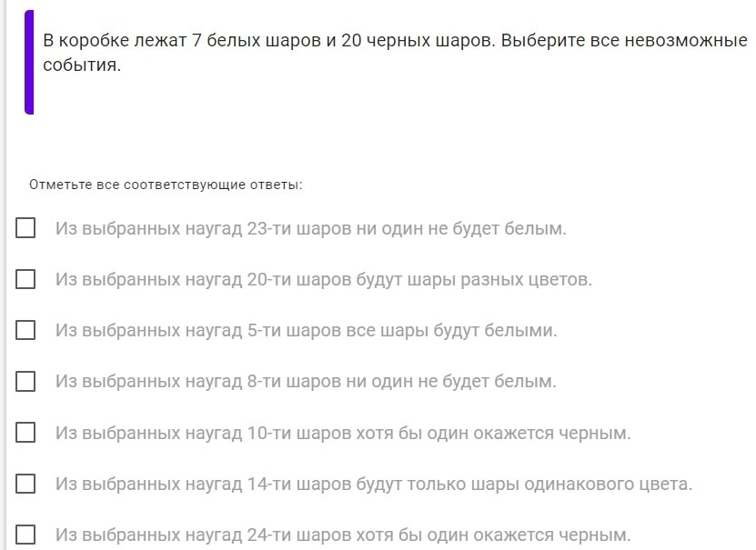Mark the checkbox for 8-ми шаров option
The width and height of the screenshot is (756, 550).
(25, 381)
